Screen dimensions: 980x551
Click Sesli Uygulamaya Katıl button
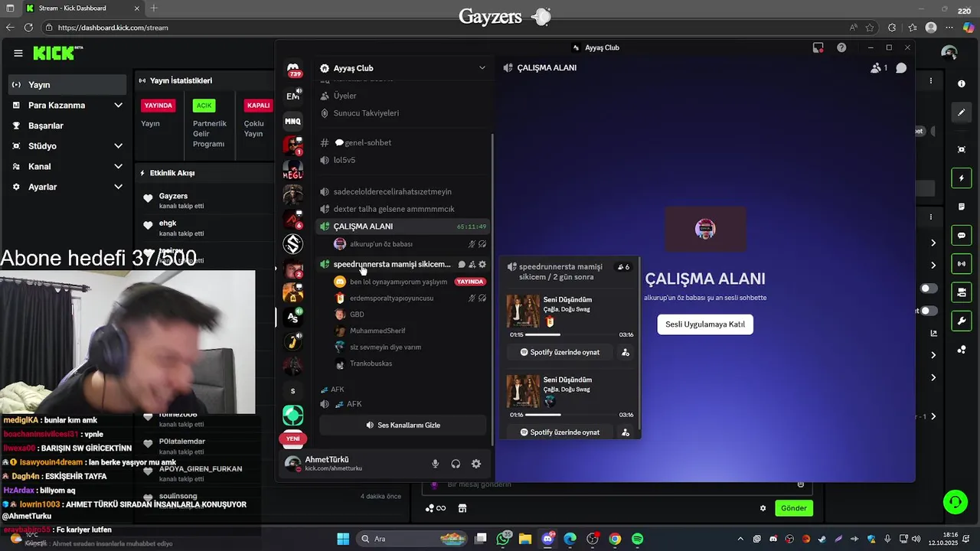click(x=705, y=324)
